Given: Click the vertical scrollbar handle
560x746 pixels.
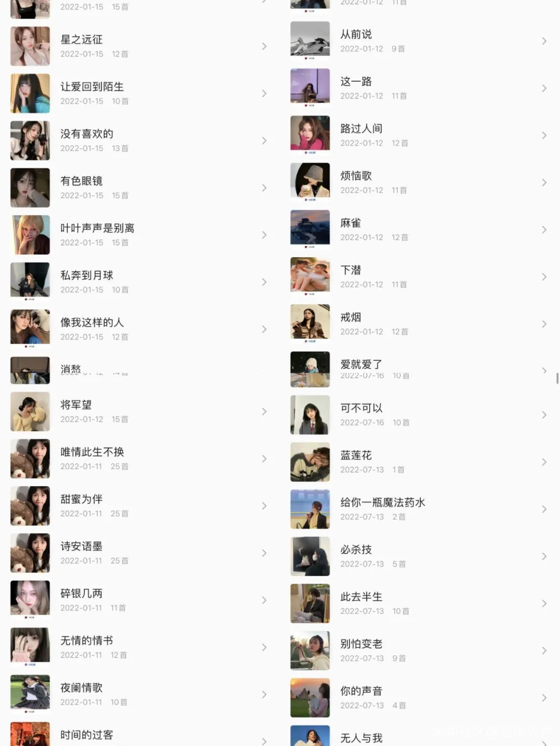Looking at the screenshot, I should click(557, 378).
